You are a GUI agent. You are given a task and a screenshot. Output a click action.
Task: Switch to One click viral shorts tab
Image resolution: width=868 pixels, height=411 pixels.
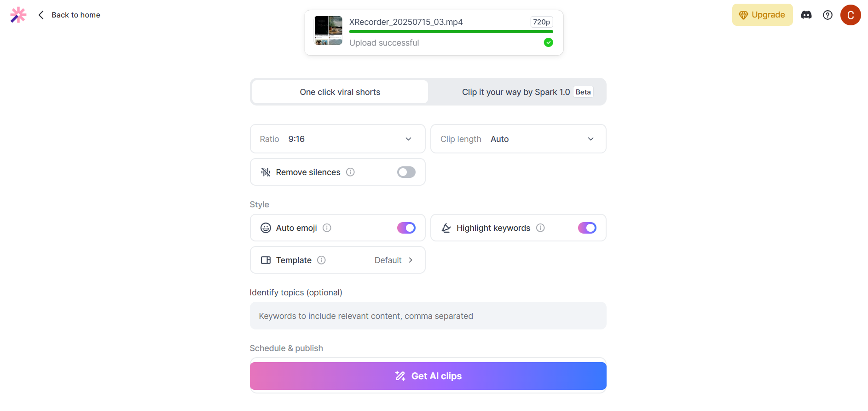[x=340, y=92]
